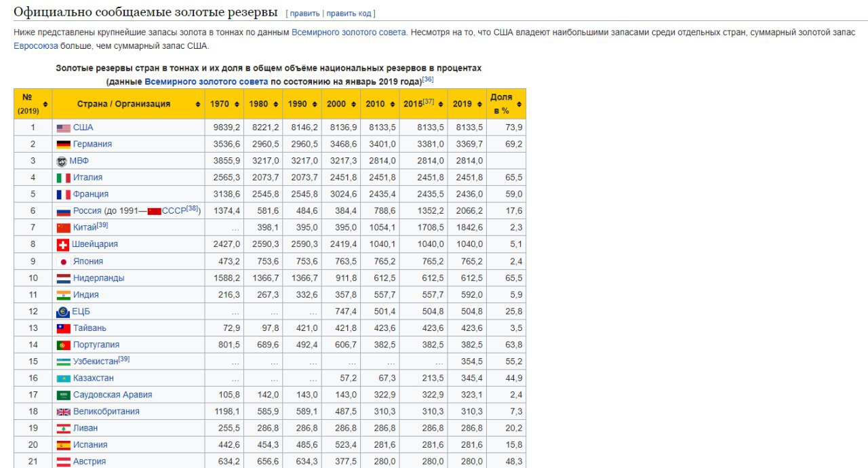868x468 pixels.
Task: Open footnote [39] next to Узбекистан
Action: tap(124, 359)
